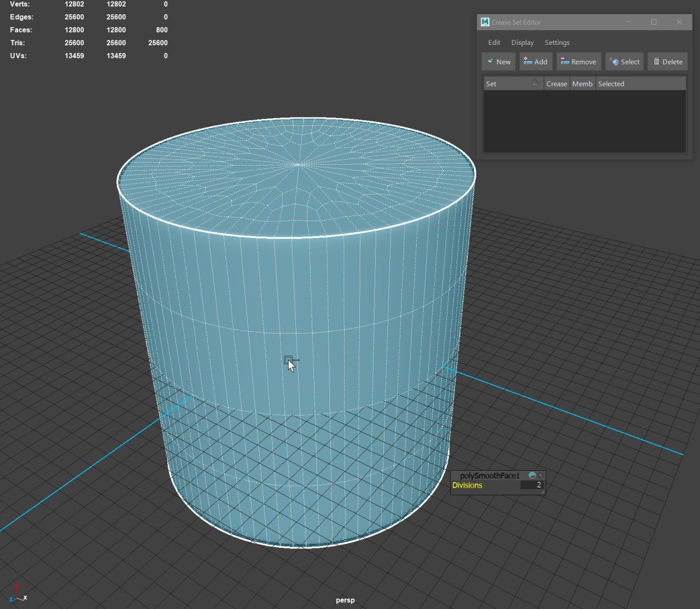Open the Display menu
The image size is (700, 609).
point(522,42)
